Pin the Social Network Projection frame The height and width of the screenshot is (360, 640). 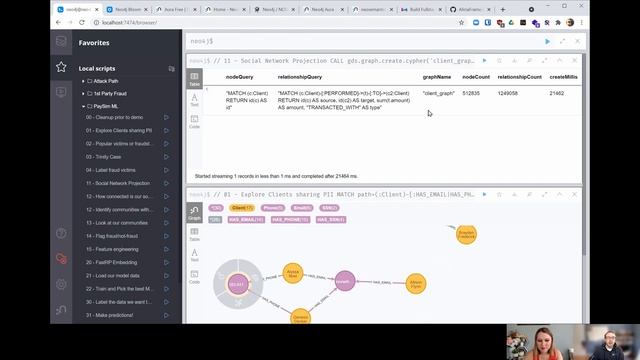[x=529, y=60]
